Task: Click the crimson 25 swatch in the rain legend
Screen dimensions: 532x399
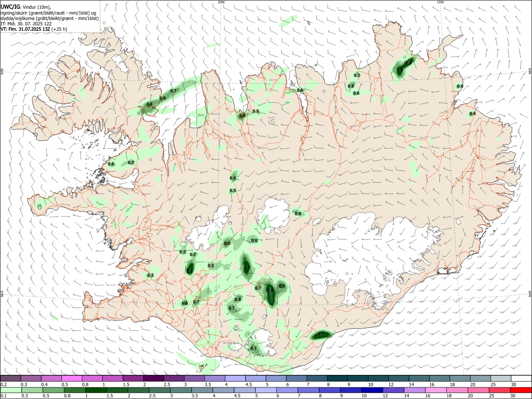Action: click(500, 390)
